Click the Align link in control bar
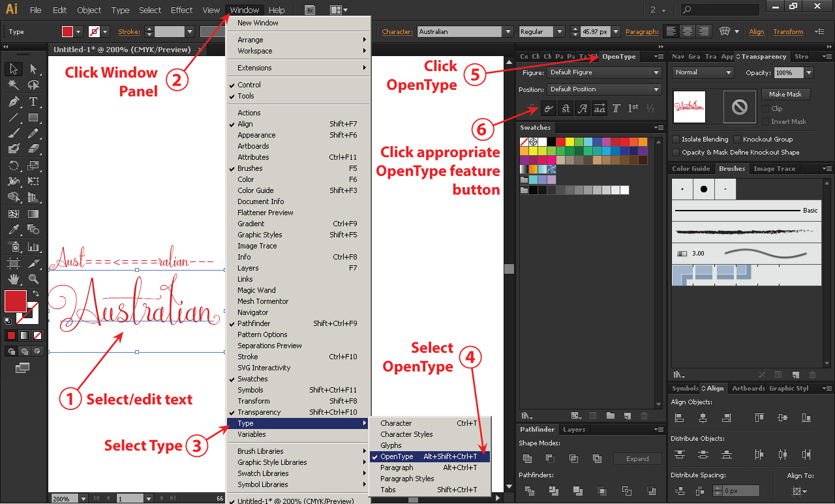The height and width of the screenshot is (504, 835). 757,32
